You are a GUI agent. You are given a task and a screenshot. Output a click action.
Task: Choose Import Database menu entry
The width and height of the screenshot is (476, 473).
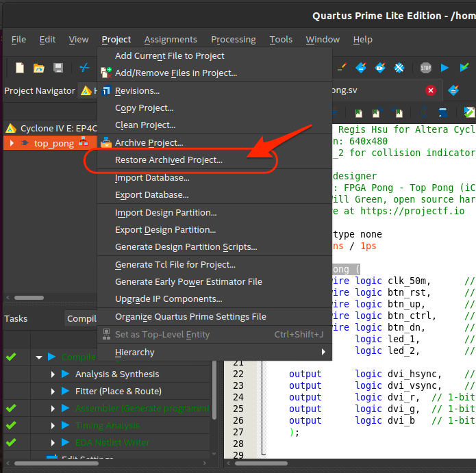[x=214, y=178]
